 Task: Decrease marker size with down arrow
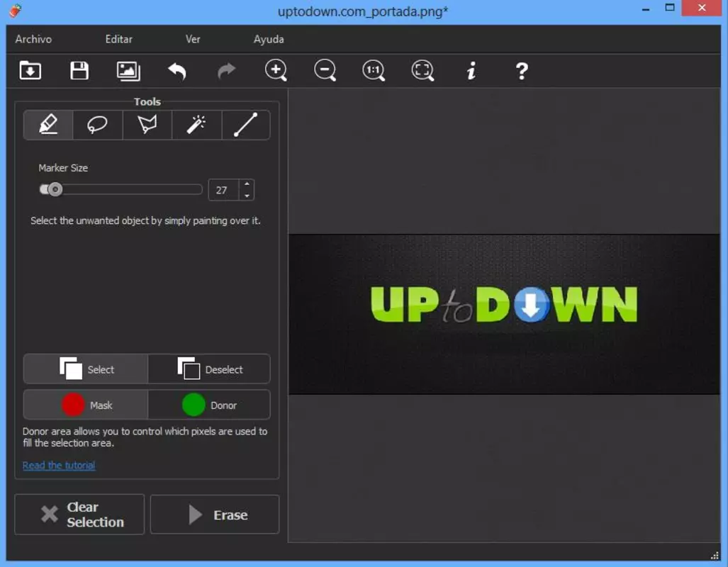247,196
